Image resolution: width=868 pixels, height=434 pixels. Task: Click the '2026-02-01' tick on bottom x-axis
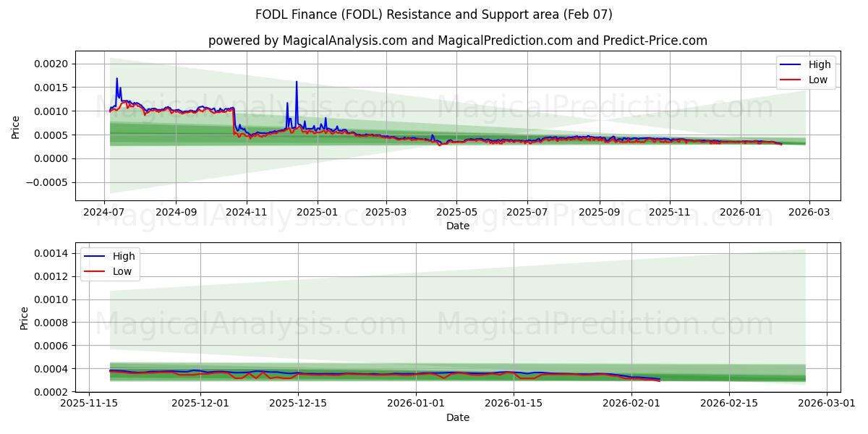coord(631,404)
